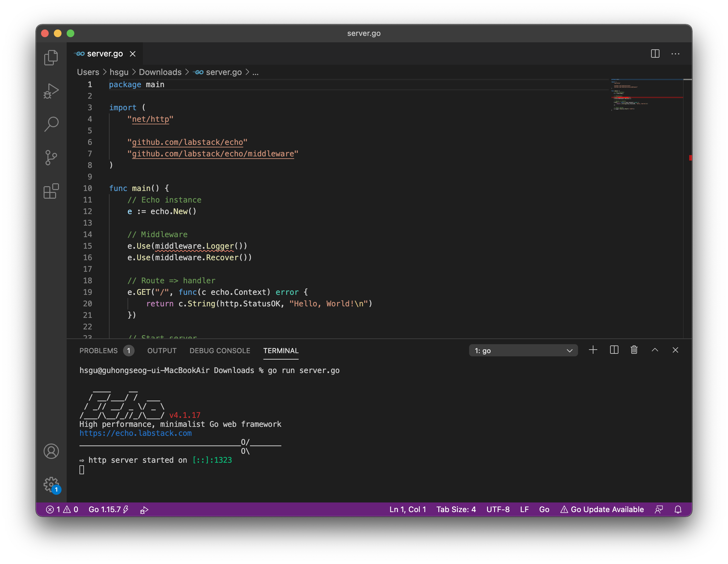Click line number 10 in the gutter
This screenshot has width=728, height=564.
click(87, 188)
